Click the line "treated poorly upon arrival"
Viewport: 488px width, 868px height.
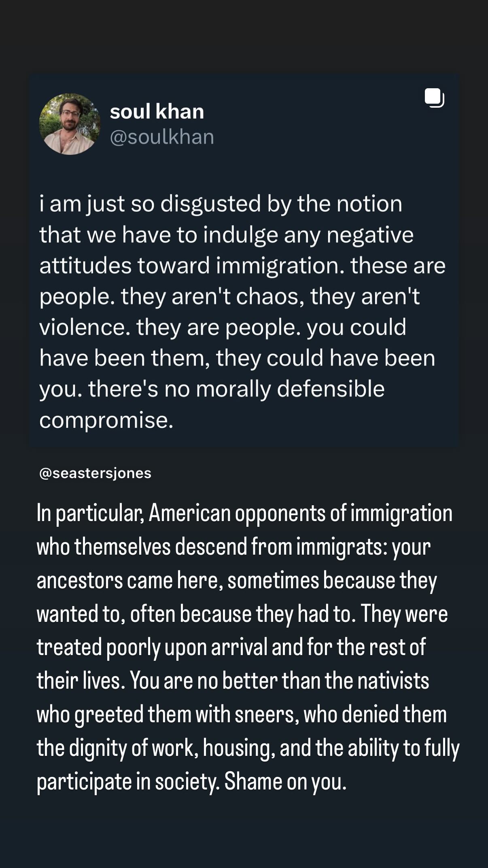(x=231, y=647)
